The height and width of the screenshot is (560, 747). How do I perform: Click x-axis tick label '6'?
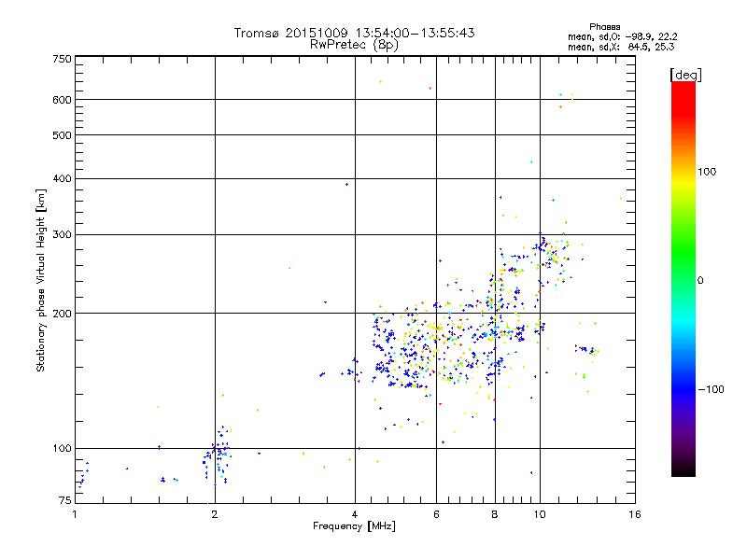tap(436, 514)
